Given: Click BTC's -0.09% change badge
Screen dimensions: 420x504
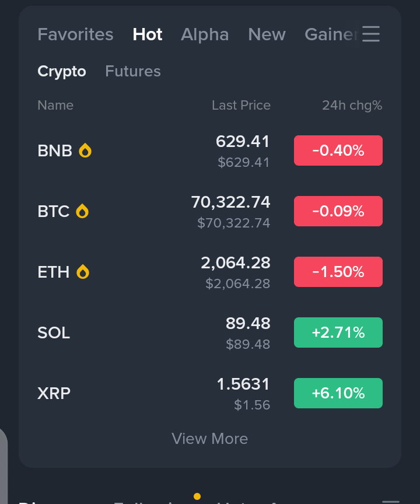Looking at the screenshot, I should 338,211.
